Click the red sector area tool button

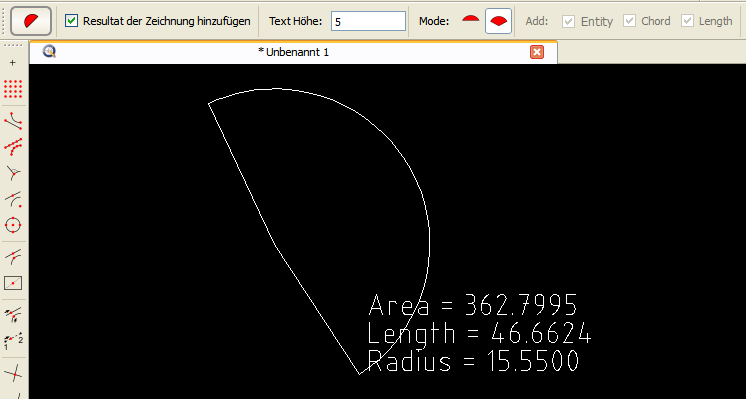click(31, 21)
